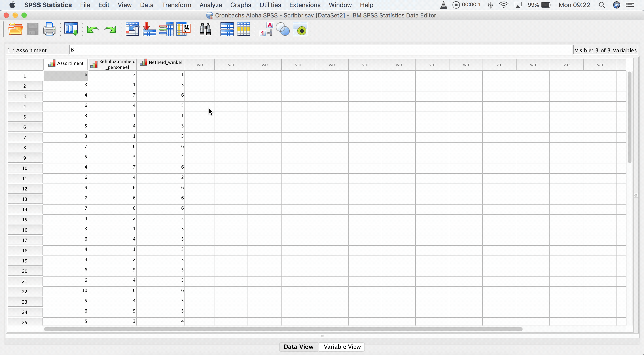Click the Print icon
The image size is (644, 355).
49,29
